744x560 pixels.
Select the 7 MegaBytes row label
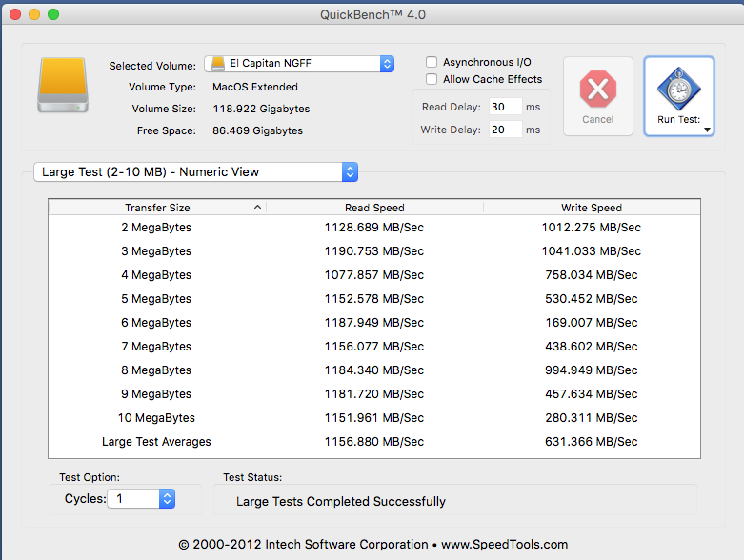tap(156, 347)
